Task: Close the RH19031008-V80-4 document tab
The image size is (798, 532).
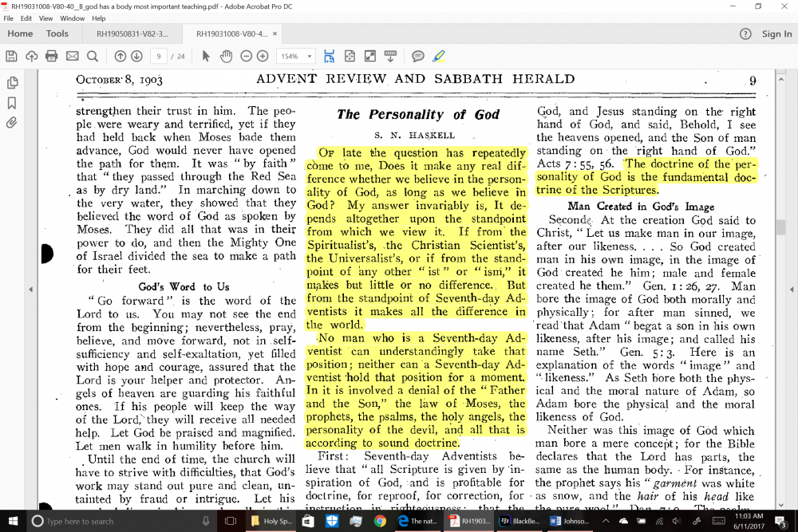Action: [x=275, y=33]
